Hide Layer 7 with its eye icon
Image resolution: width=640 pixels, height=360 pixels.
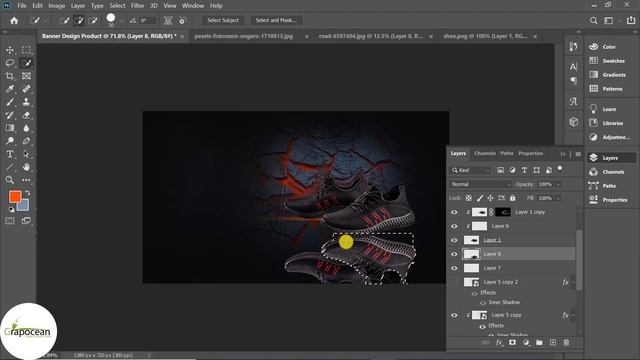(454, 268)
